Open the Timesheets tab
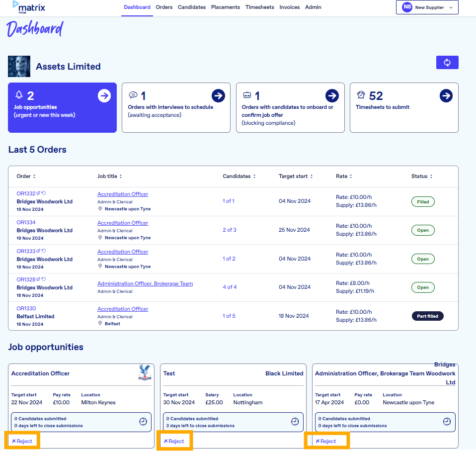 [x=259, y=7]
